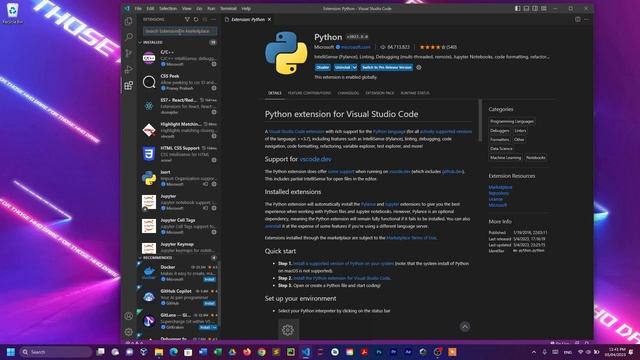Filter extensions using the funnel icon
Screen dimensions: 640x360
[187, 19]
